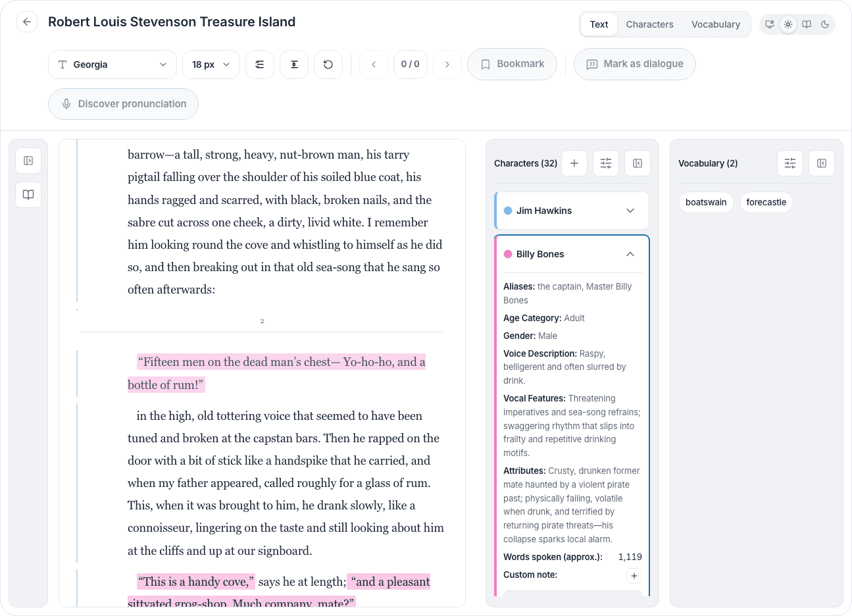Click highlighted quote "This is a handy cove,"
852x616 pixels.
point(195,582)
